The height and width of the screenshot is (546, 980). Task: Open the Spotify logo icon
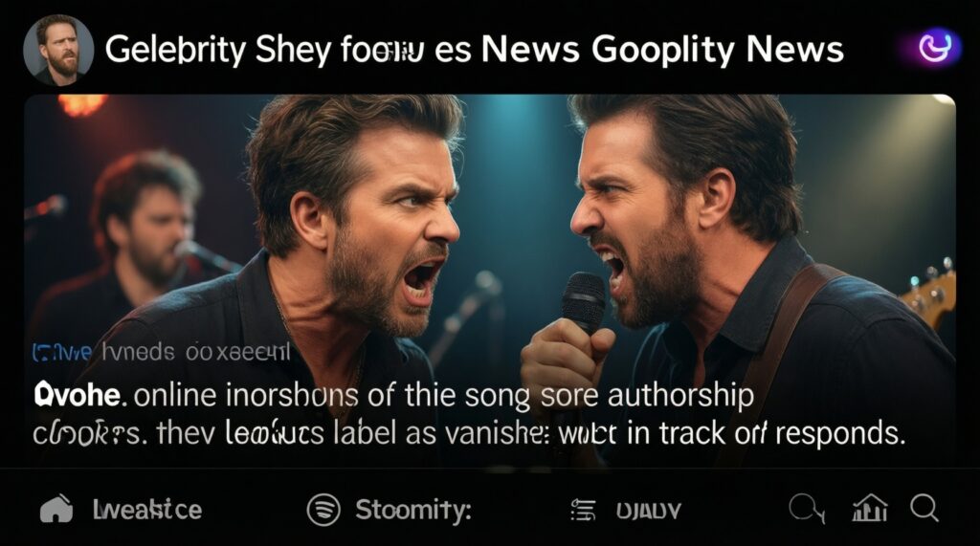[323, 510]
